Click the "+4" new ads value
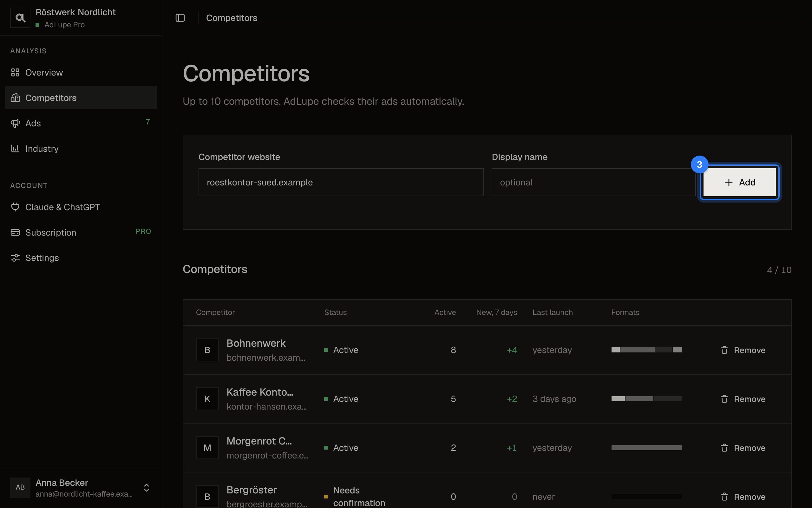The width and height of the screenshot is (812, 508). pos(512,350)
